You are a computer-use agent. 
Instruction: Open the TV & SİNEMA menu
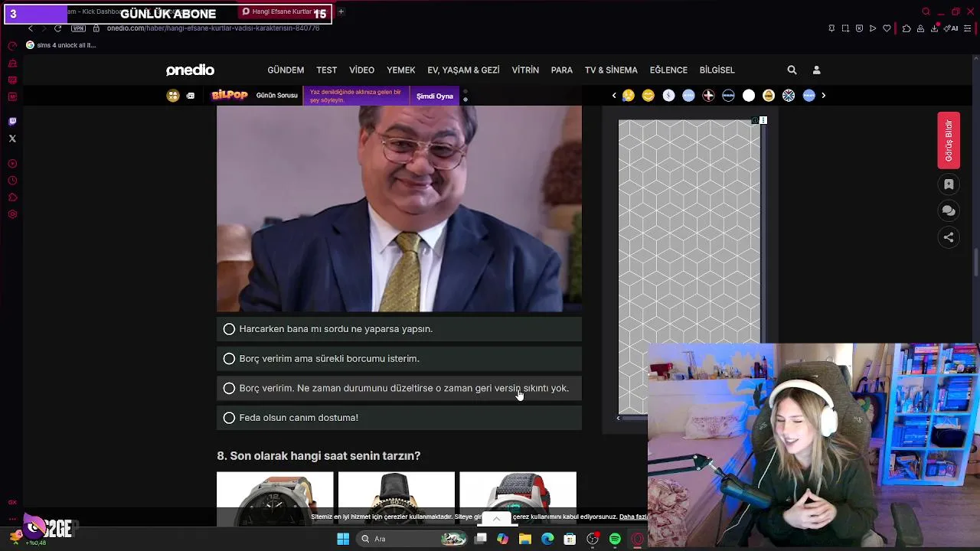[x=611, y=70]
